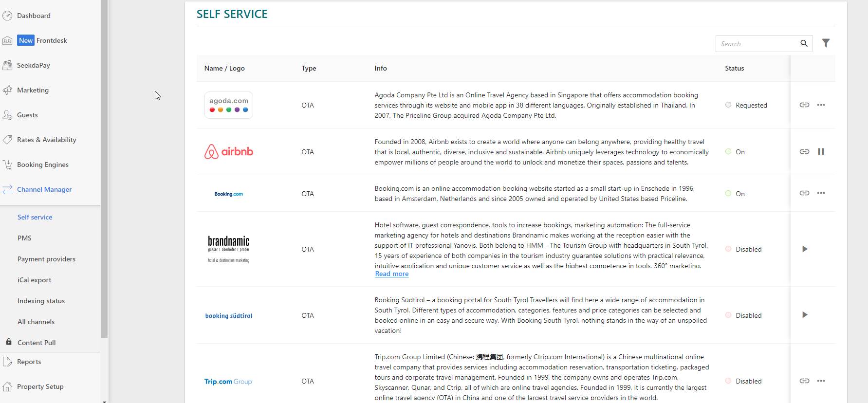Open iCal export submenu item

click(x=34, y=280)
